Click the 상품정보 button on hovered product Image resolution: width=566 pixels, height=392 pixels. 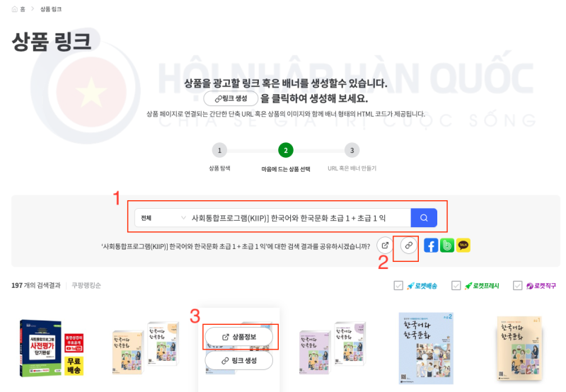coord(239,337)
